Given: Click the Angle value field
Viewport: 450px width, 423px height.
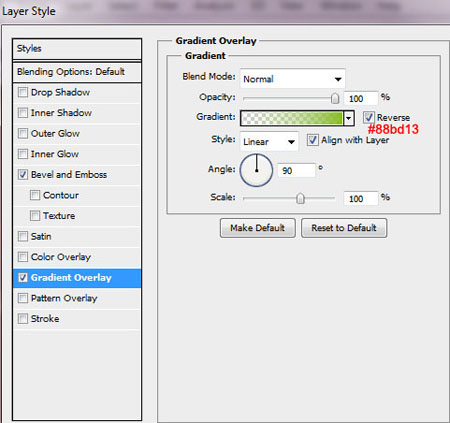Looking at the screenshot, I should (x=296, y=170).
